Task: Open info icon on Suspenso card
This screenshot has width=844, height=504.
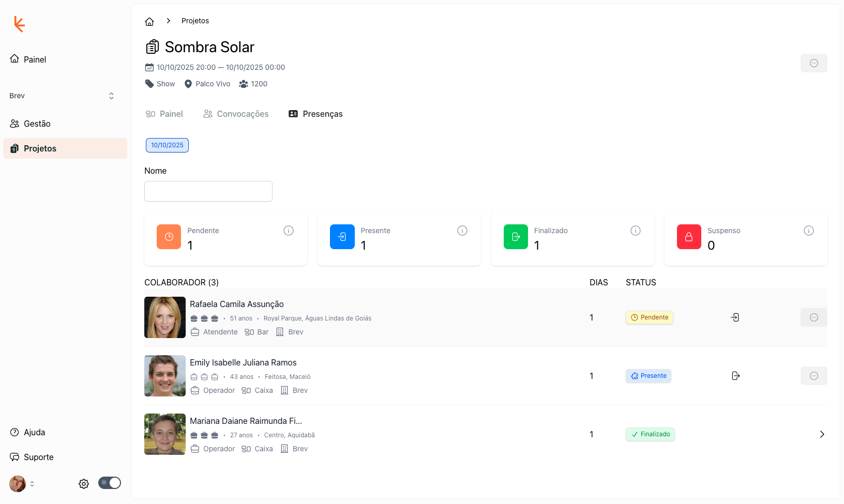Action: (x=809, y=231)
